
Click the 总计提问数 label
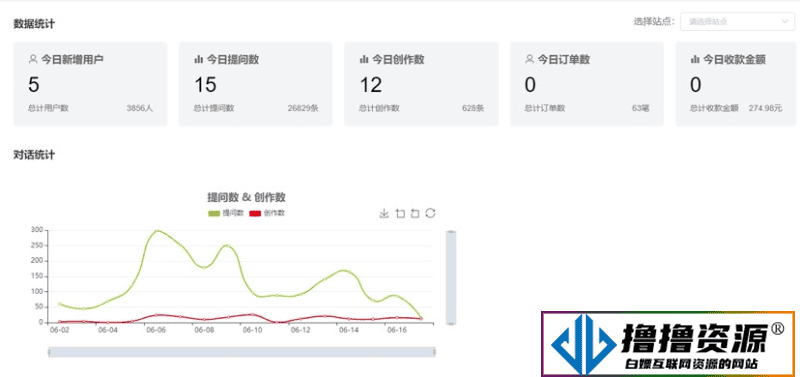(214, 108)
